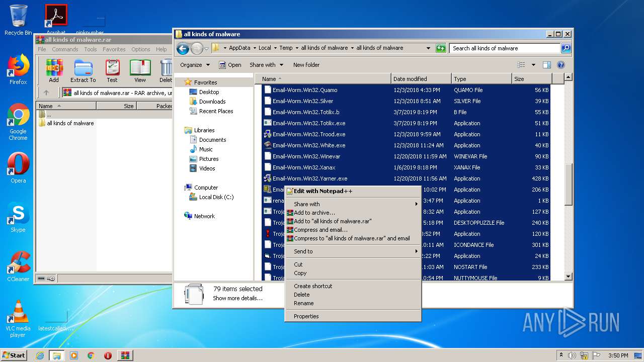Select CCleaner desktop shortcut
The height and width of the screenshot is (362, 644).
pyautogui.click(x=18, y=266)
